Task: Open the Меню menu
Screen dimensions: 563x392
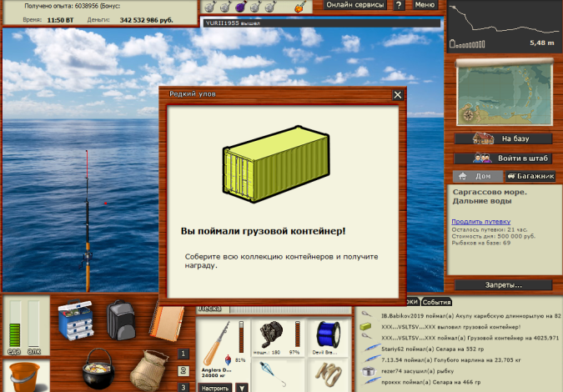Action: (425, 5)
